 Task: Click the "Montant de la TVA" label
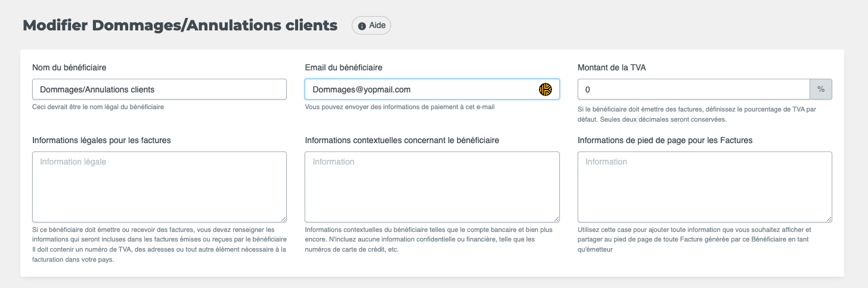pos(612,67)
